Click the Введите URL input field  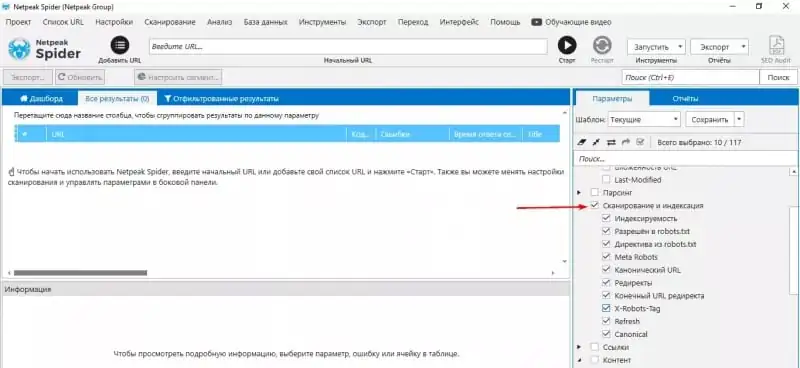[x=348, y=46]
